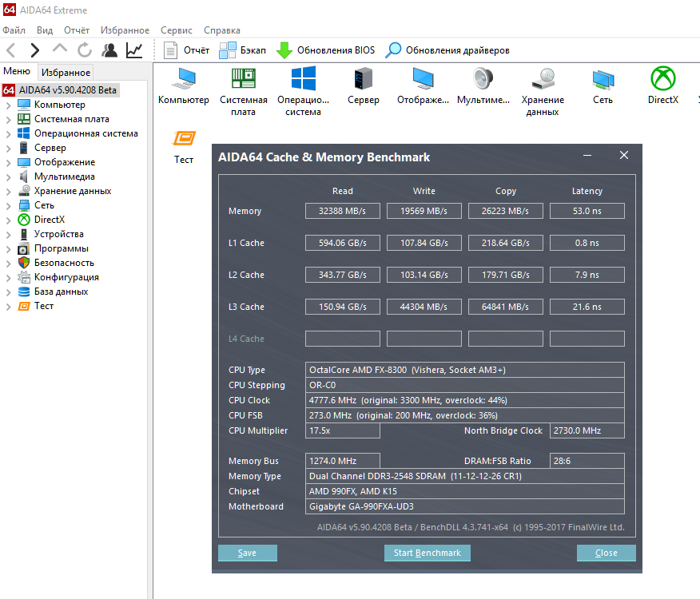
Task: Open the Операционная система icon in main pane
Action: [303, 92]
